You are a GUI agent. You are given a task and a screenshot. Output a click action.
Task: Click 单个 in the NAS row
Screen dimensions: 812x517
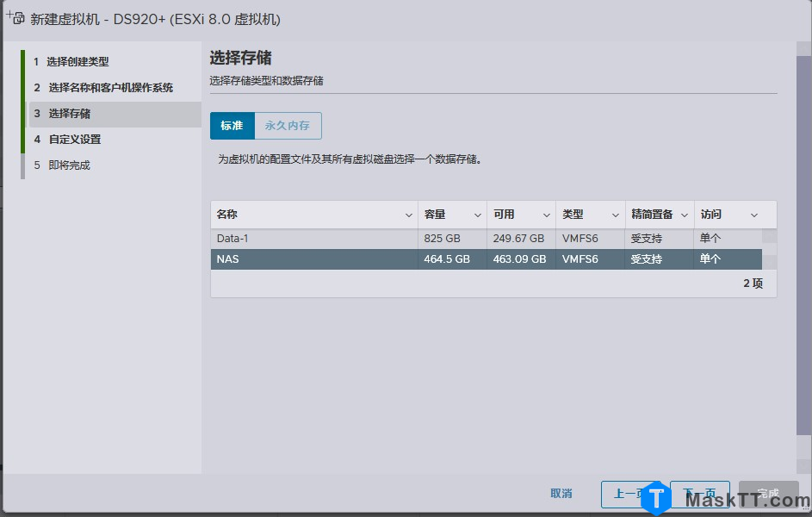pyautogui.click(x=710, y=259)
